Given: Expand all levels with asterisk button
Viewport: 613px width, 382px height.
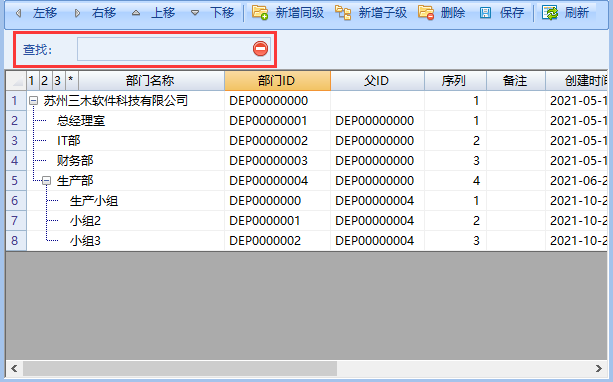Looking at the screenshot, I should pyautogui.click(x=71, y=81).
